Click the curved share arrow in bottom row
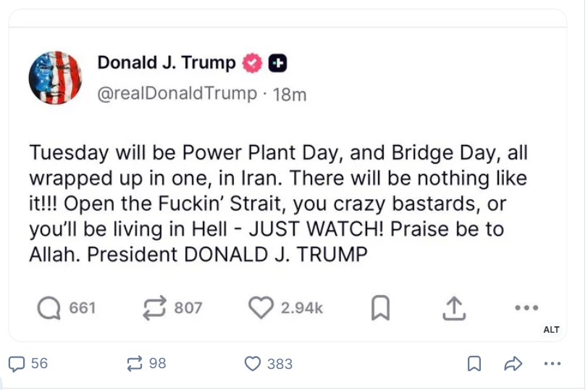 coord(513,364)
